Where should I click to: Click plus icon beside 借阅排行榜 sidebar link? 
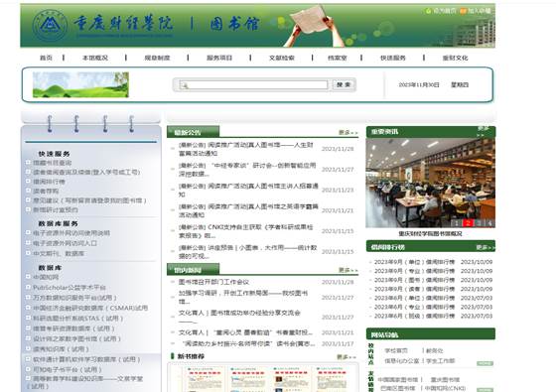coord(28,181)
